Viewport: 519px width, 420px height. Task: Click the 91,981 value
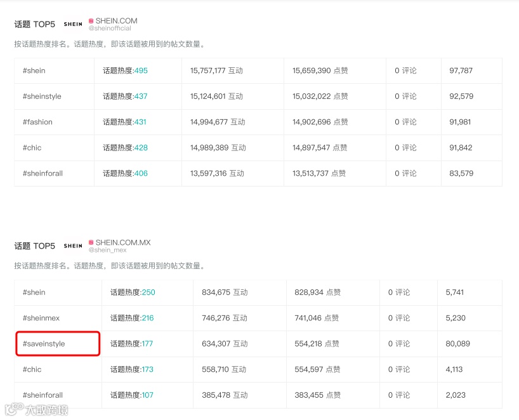[460, 122]
